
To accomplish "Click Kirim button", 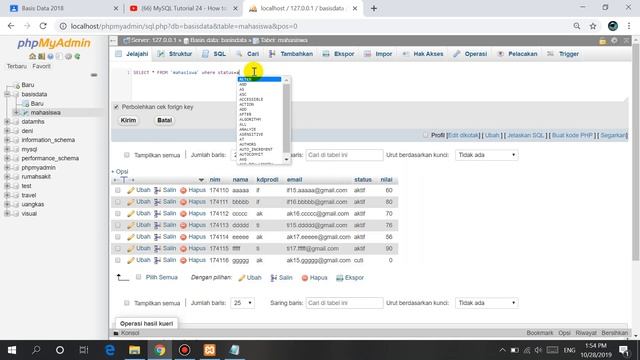I will click(129, 120).
